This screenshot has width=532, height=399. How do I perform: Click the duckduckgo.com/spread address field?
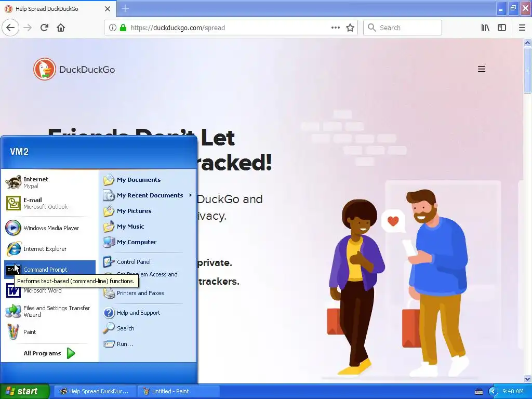pyautogui.click(x=231, y=28)
